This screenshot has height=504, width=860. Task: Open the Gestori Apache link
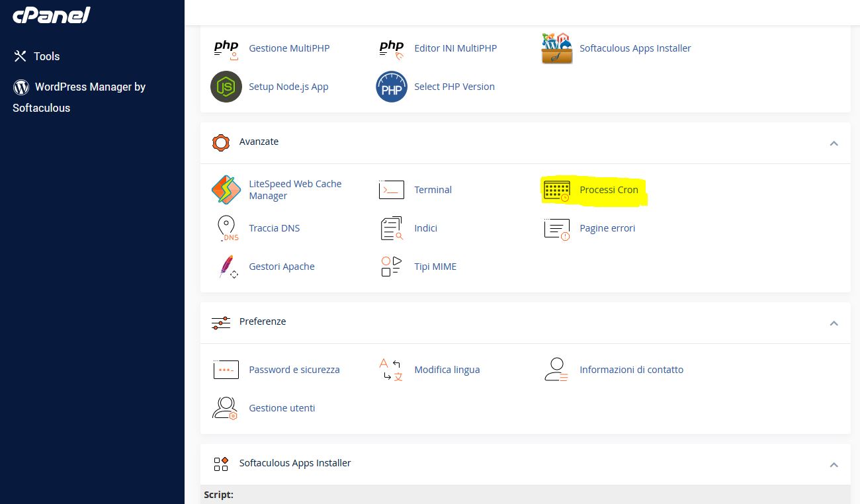tap(282, 267)
